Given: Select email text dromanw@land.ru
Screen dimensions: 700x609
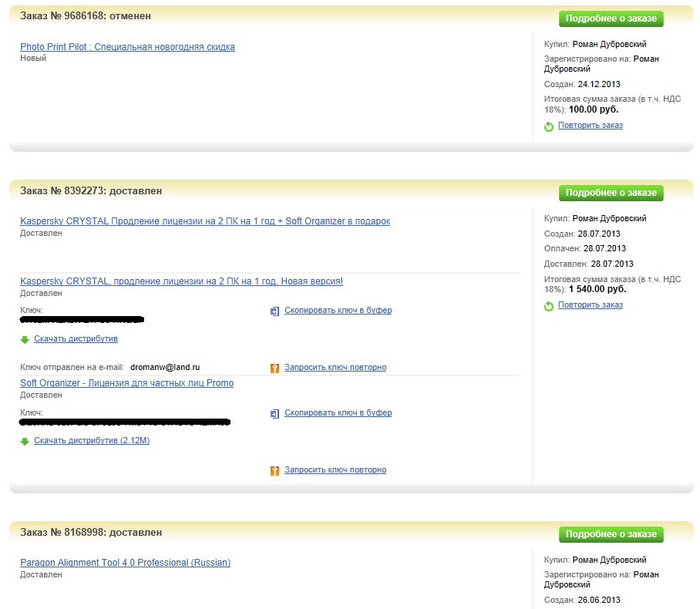Looking at the screenshot, I should click(165, 368).
